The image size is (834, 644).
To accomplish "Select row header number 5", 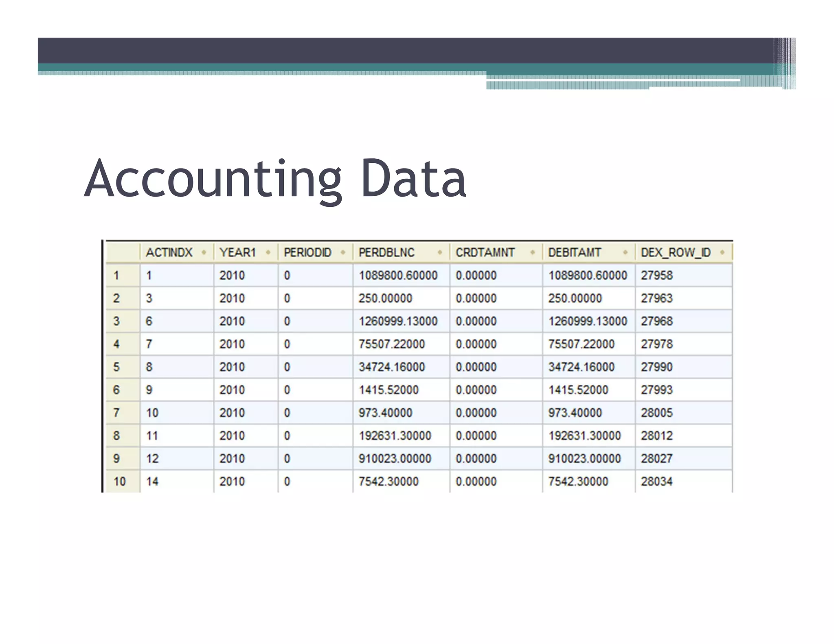I will coord(123,367).
